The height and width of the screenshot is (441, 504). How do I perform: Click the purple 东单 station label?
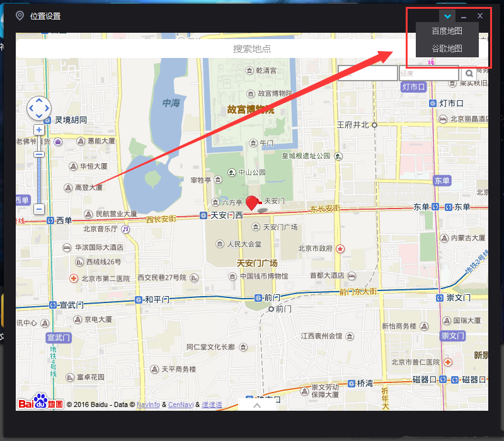[442, 181]
